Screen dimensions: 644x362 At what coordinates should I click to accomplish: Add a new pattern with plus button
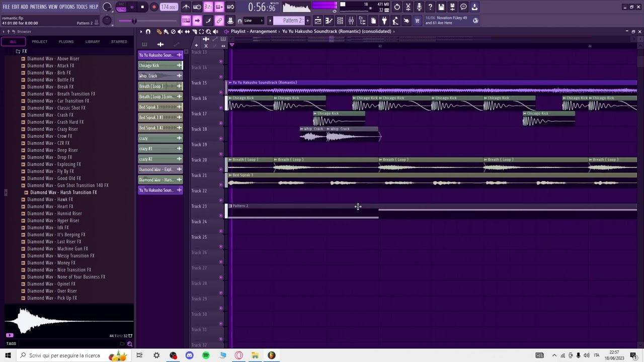tap(308, 21)
